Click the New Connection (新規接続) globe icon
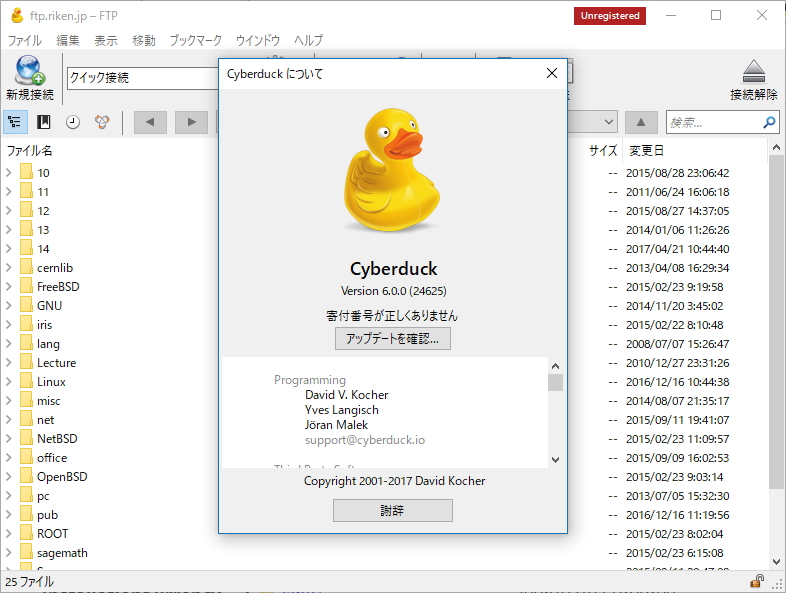This screenshot has width=786, height=593. click(30, 70)
